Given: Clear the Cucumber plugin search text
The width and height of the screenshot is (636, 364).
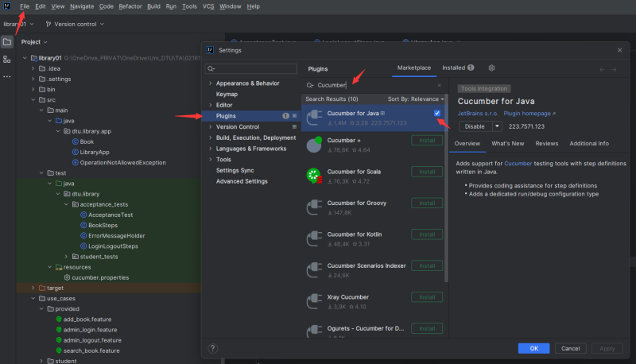Looking at the screenshot, I should 440,85.
